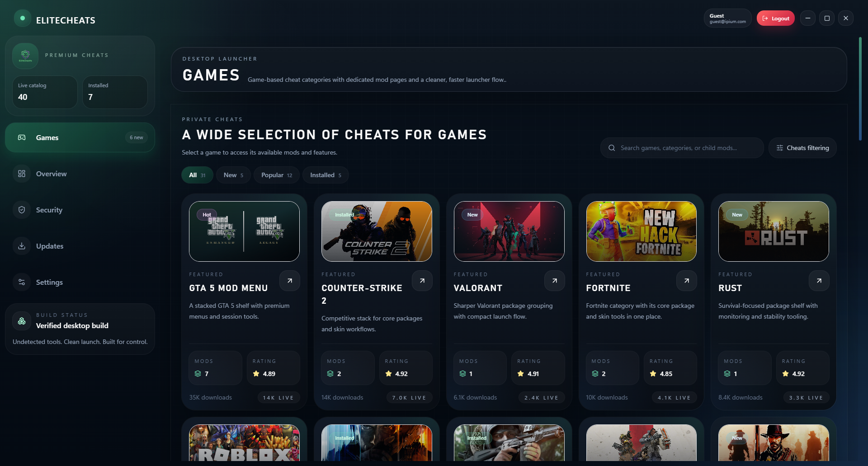This screenshot has width=868, height=466.
Task: Open the Overview sidebar section
Action: click(x=80, y=174)
